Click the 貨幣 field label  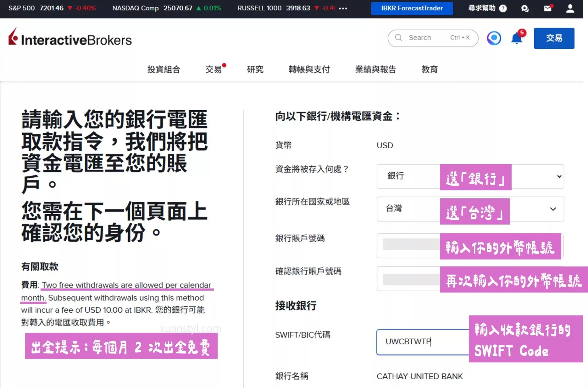(x=283, y=145)
